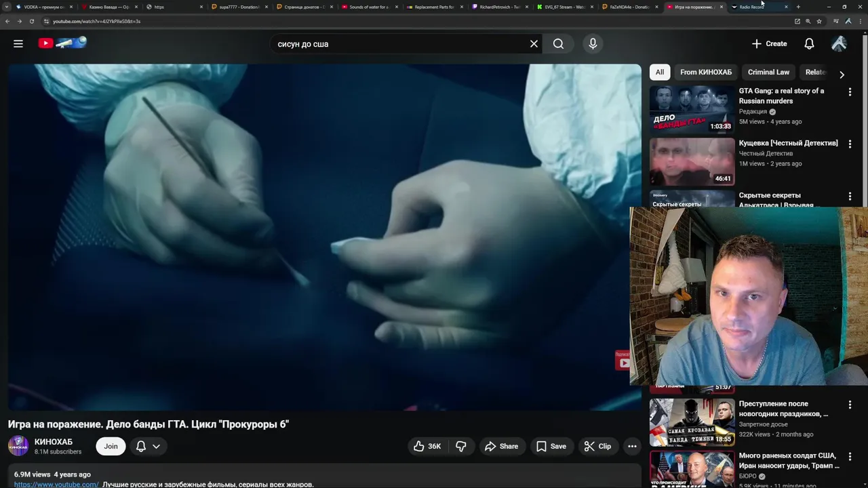This screenshot has height=488, width=868.
Task: Show next filter chips with arrow
Action: coord(842,75)
